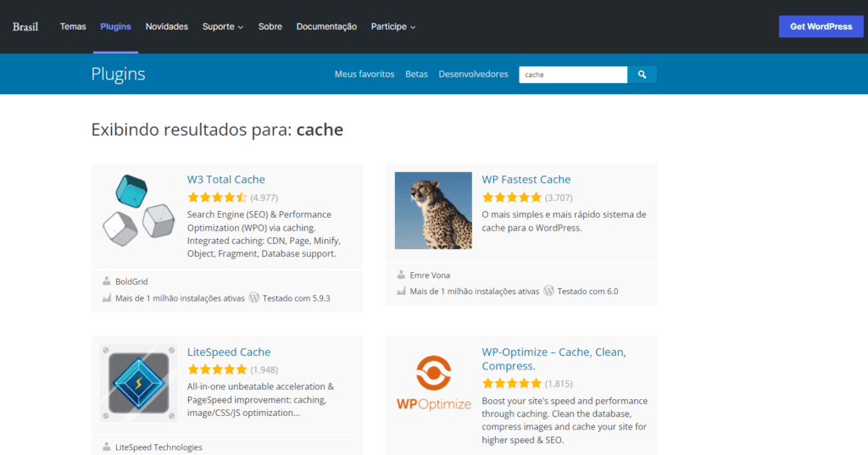This screenshot has width=868, height=455.
Task: Open Sobre menu item
Action: (x=270, y=26)
